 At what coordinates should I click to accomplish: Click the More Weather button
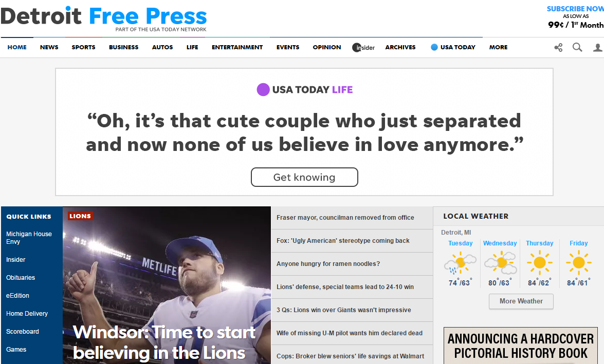521,301
